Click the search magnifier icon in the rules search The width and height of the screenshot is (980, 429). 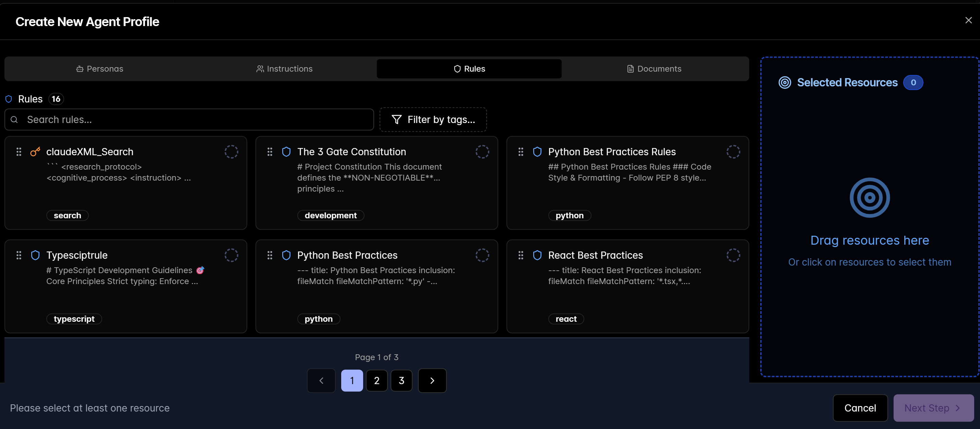click(14, 120)
